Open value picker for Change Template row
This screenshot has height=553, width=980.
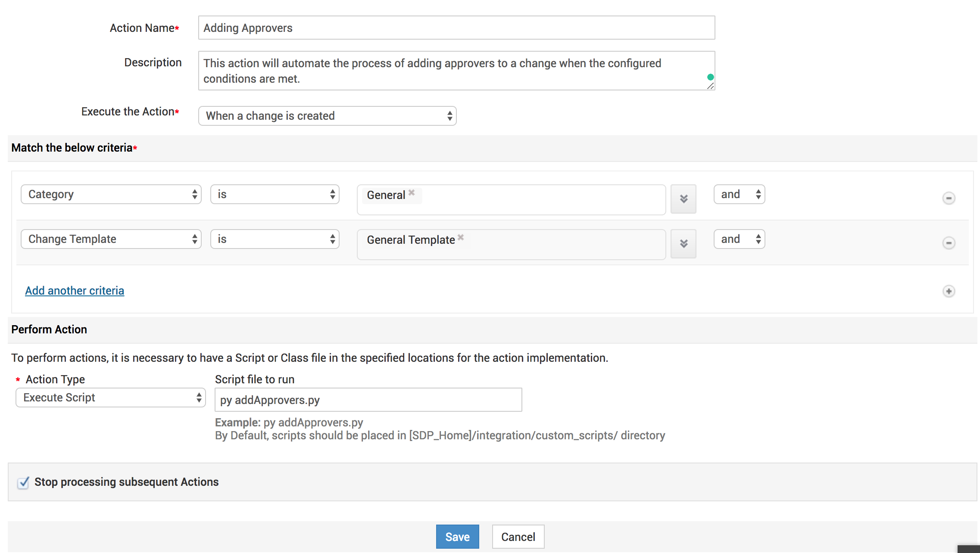point(684,244)
